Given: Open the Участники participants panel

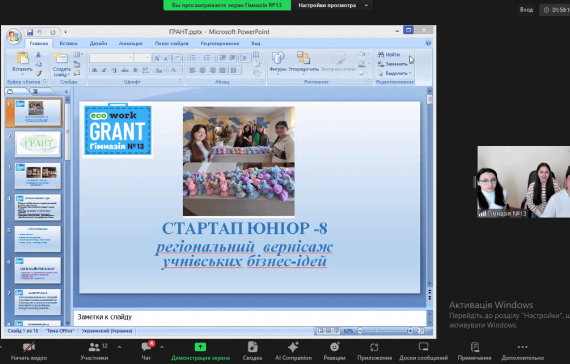Looking at the screenshot, I should click(x=94, y=351).
